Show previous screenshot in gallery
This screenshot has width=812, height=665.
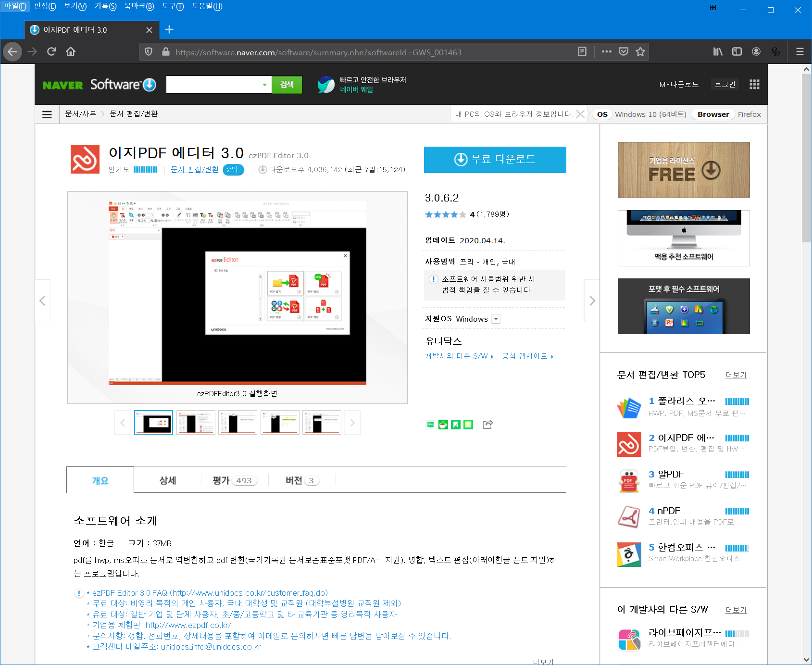coord(43,301)
